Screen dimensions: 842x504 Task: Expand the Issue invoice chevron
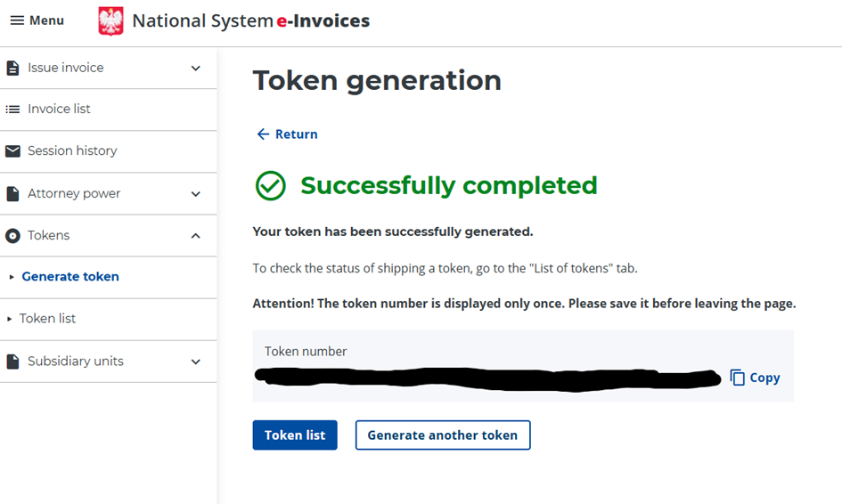[x=196, y=69]
